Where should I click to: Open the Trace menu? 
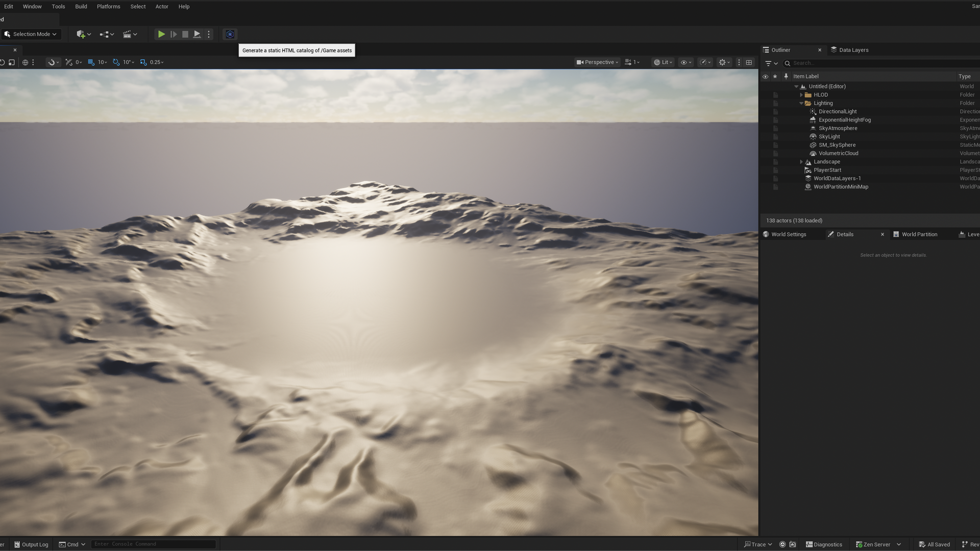pos(758,544)
